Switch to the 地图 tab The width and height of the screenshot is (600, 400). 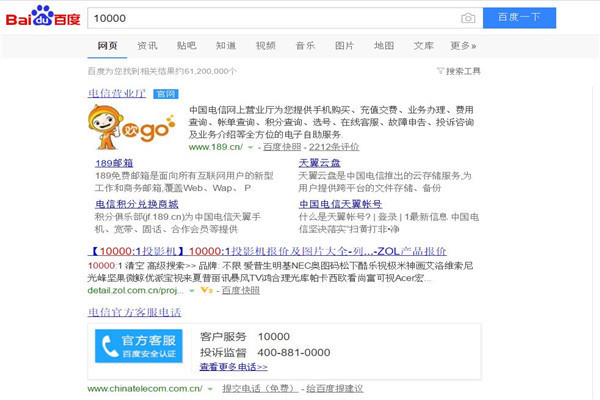pos(384,46)
